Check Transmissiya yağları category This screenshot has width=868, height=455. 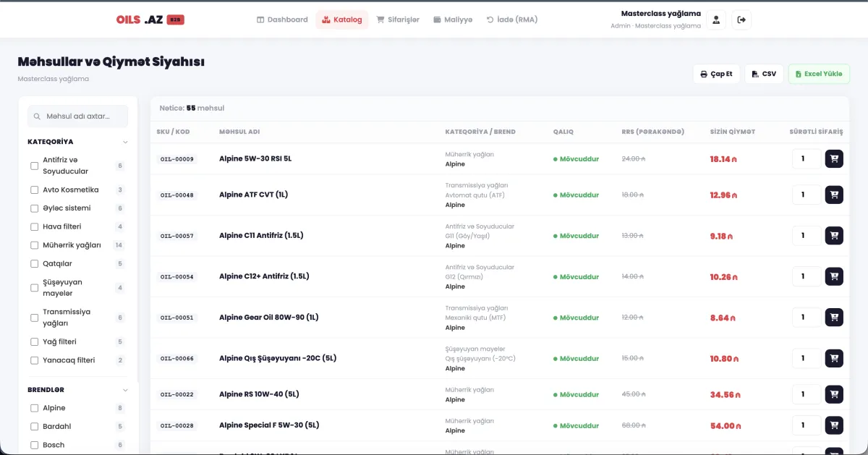point(34,318)
